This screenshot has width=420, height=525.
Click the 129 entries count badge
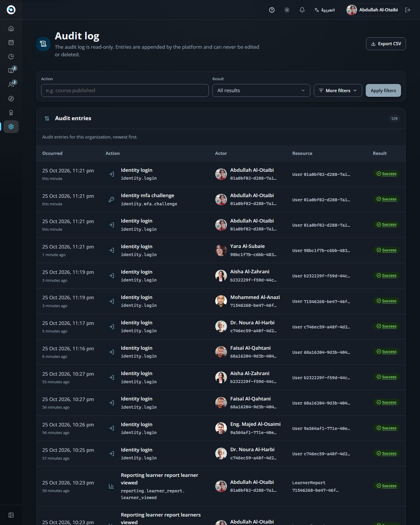[x=394, y=118]
